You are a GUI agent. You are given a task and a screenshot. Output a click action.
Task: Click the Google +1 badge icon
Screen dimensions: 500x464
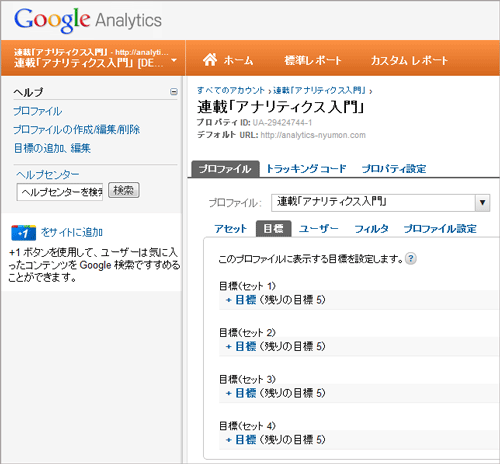coord(23,233)
